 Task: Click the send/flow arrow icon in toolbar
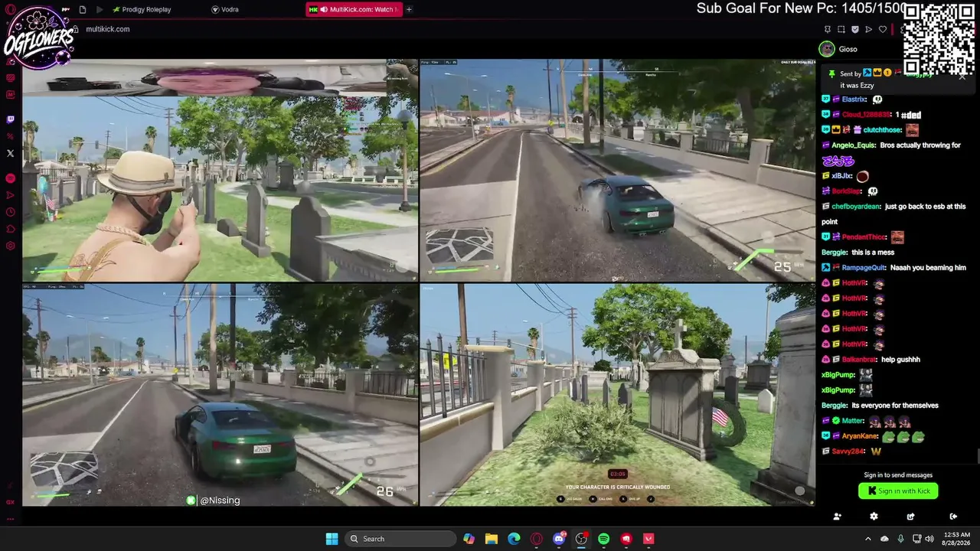click(x=868, y=29)
